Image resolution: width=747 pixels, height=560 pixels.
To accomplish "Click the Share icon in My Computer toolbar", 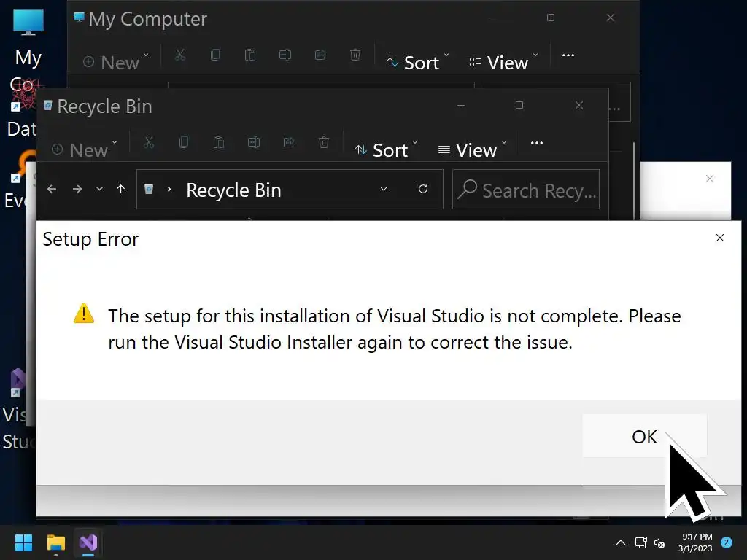I will point(320,55).
